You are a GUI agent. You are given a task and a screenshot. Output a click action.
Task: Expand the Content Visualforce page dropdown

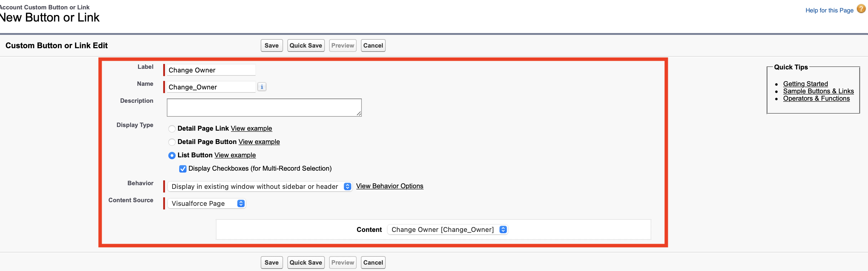pos(447,229)
